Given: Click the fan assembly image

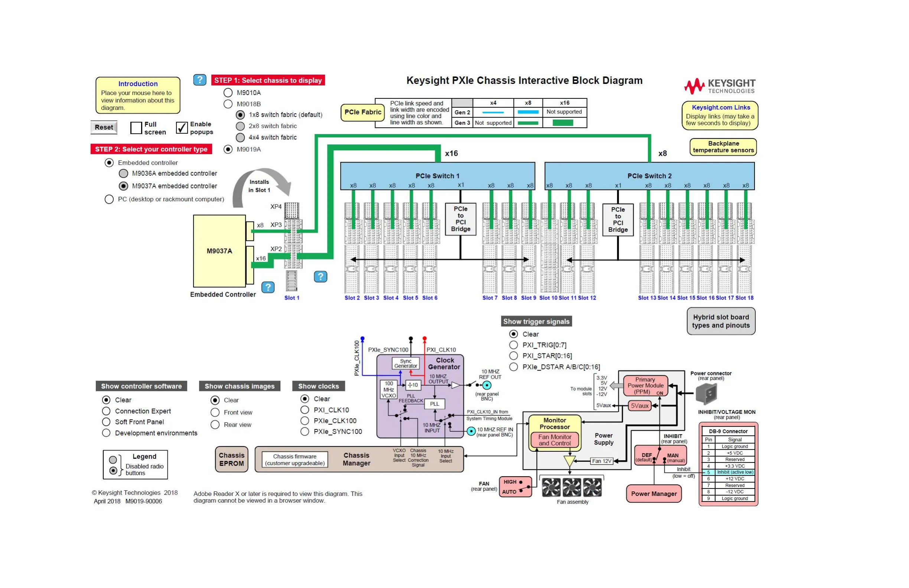Looking at the screenshot, I should [x=572, y=487].
